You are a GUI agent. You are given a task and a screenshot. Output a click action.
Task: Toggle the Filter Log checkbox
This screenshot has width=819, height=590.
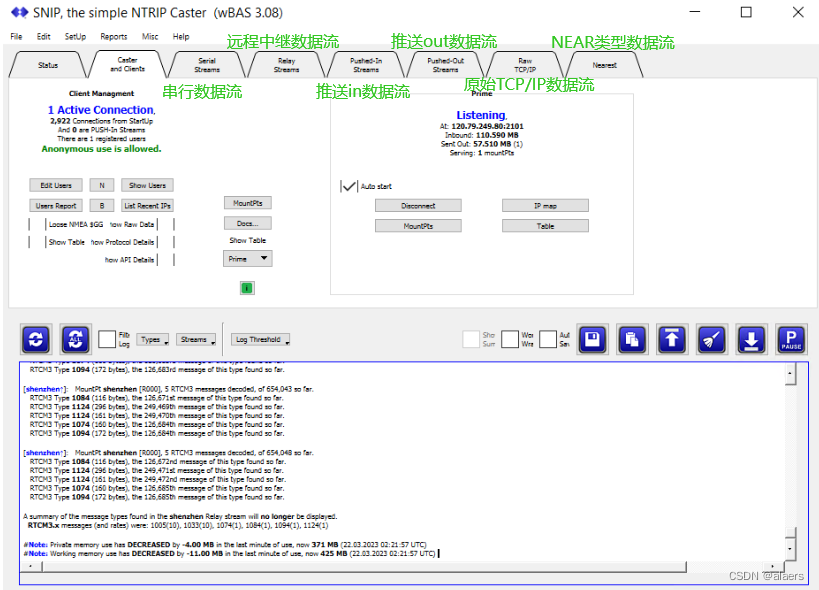point(107,339)
